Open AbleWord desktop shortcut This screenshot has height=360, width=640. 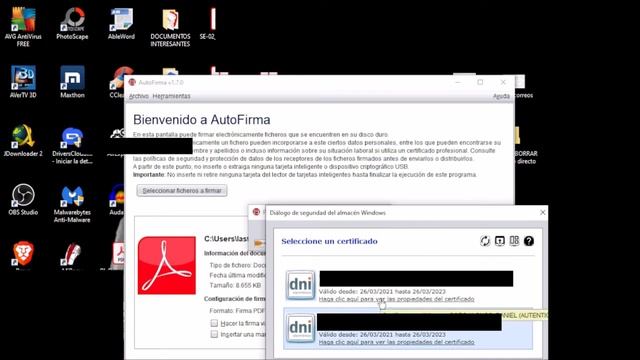click(x=121, y=24)
